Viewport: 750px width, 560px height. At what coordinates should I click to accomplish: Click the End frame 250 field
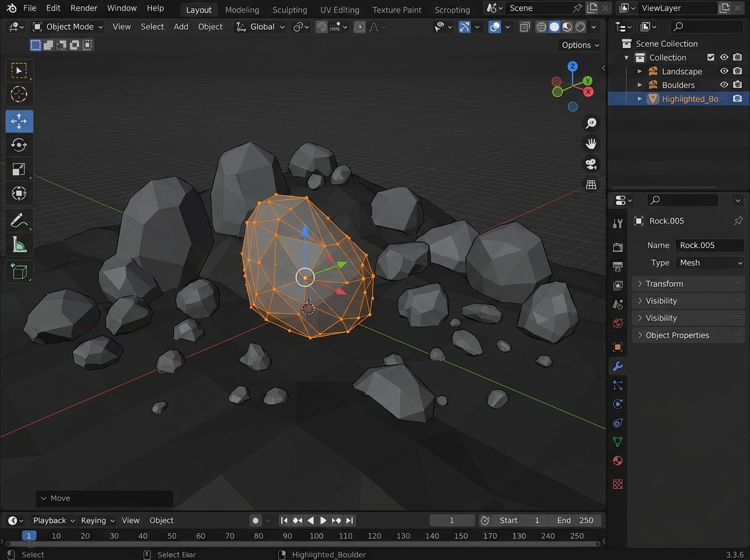point(575,521)
